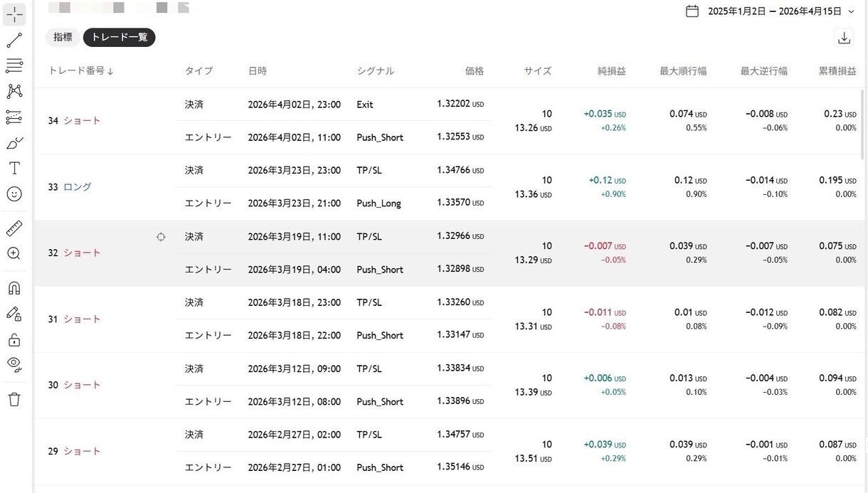Select the トレード一覧 tab
The height and width of the screenshot is (493, 868).
coord(120,37)
